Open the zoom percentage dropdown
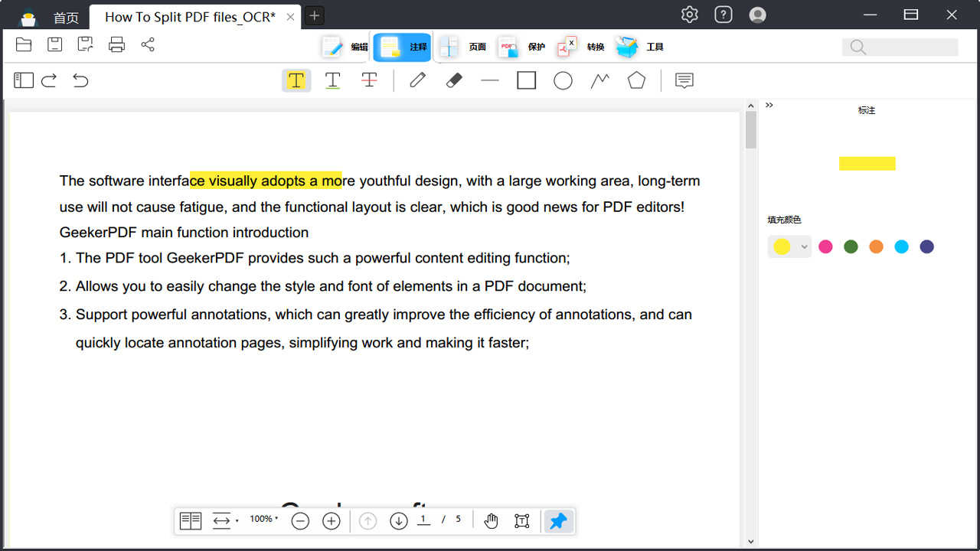980x551 pixels. point(263,519)
